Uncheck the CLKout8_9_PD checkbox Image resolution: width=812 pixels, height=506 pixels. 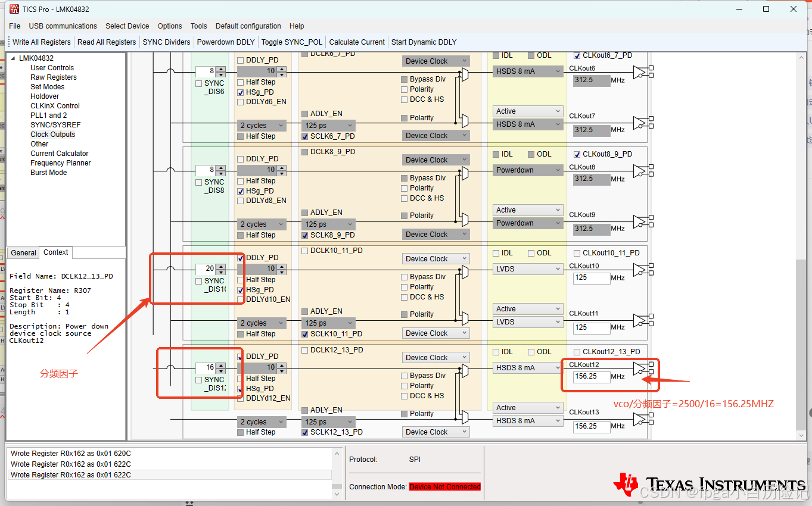click(x=577, y=154)
